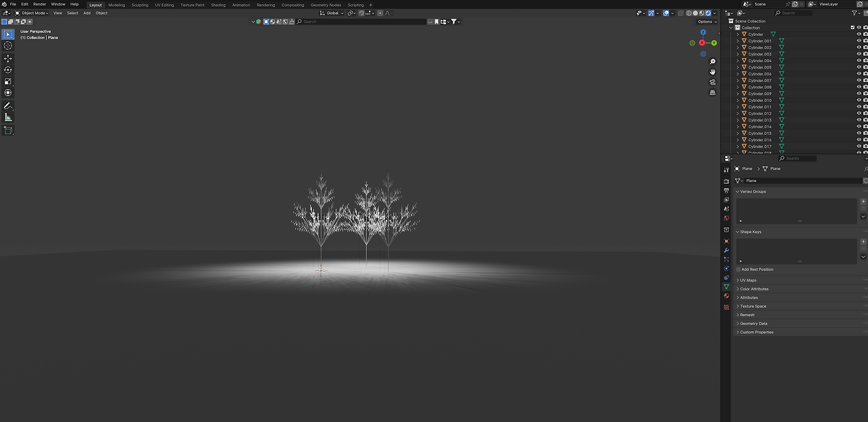Open the File menu
The height and width of the screenshot is (422, 868).
pos(13,4)
